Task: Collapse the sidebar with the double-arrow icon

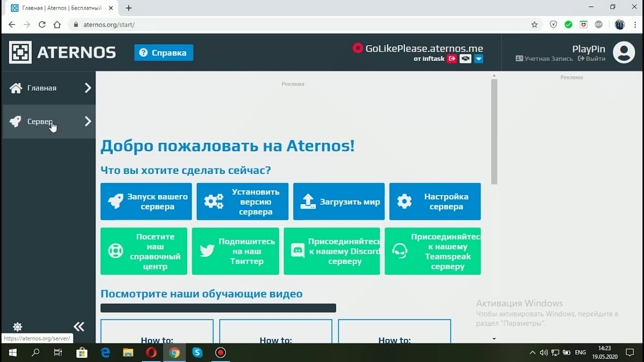Action: [79, 327]
